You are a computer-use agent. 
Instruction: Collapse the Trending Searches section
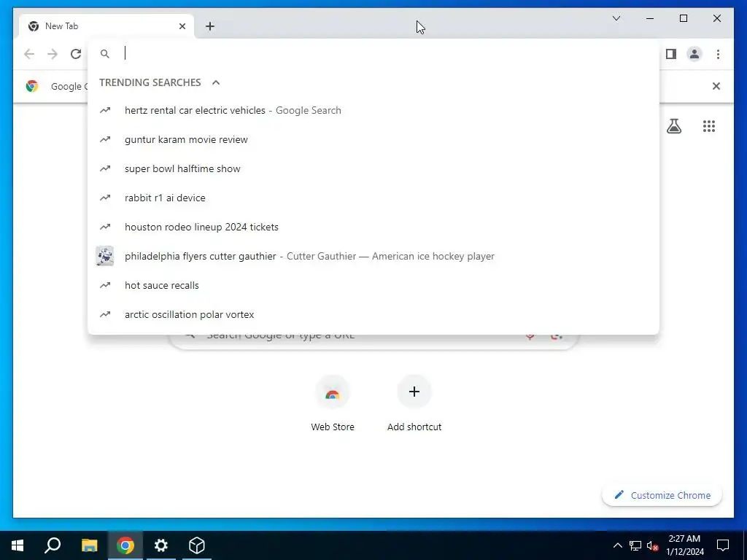tap(216, 82)
